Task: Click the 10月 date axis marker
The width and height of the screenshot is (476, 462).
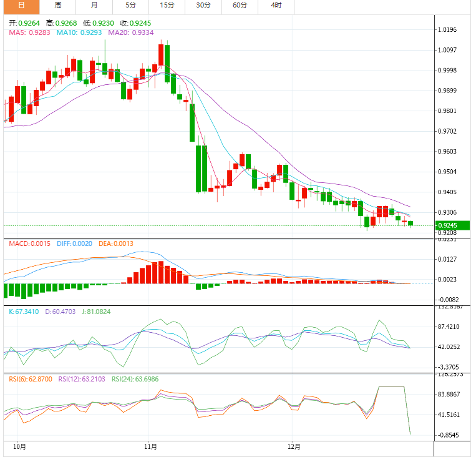Action: pyautogui.click(x=19, y=446)
